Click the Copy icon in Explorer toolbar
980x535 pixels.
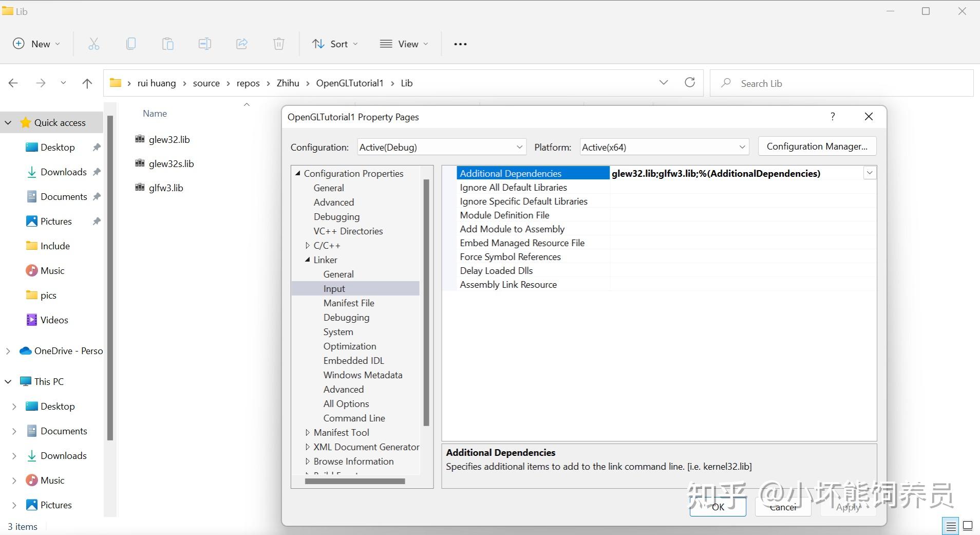pyautogui.click(x=131, y=44)
